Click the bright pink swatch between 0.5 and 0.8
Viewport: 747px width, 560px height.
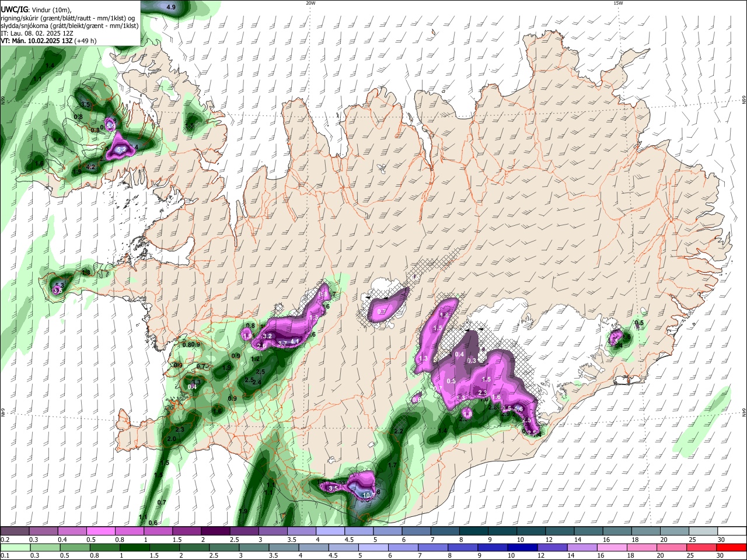click(100, 531)
